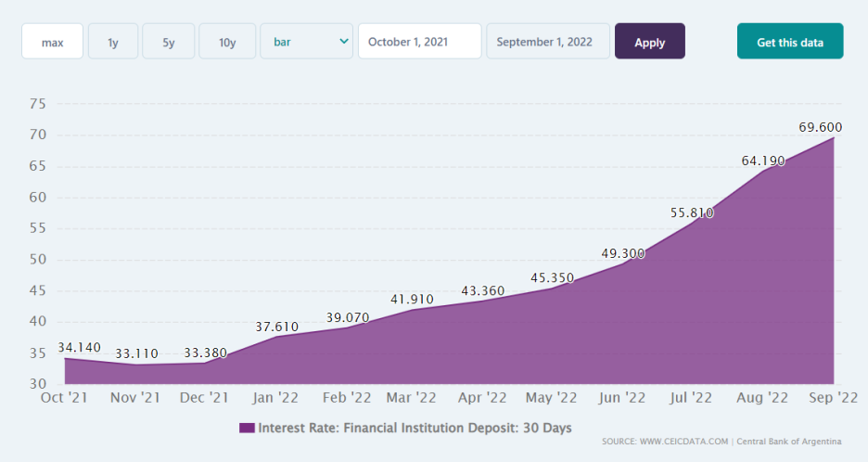
Task: Click the Feb '22 axis label
Action: pyautogui.click(x=347, y=397)
